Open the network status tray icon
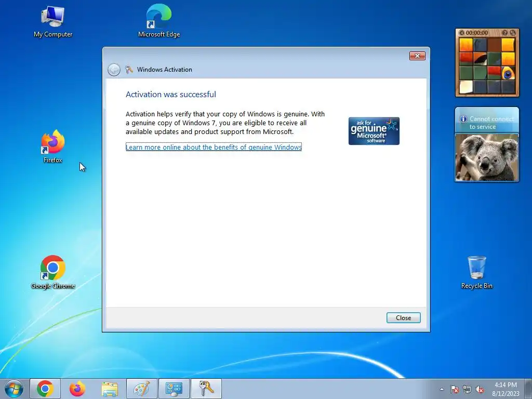 pyautogui.click(x=467, y=389)
